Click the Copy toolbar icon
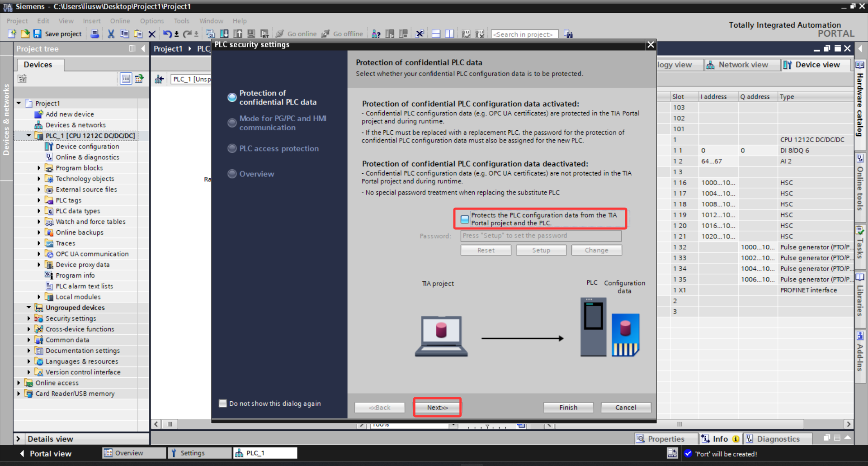Screen dimensions: 868x466 [x=124, y=33]
